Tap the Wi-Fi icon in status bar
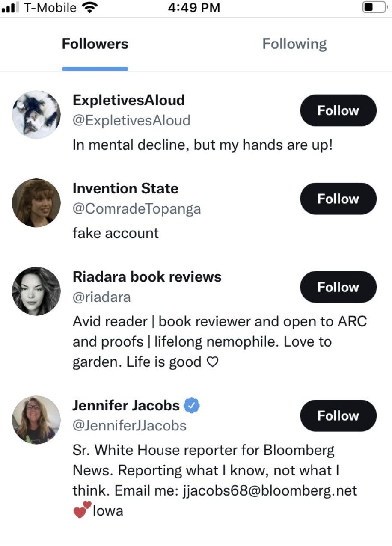The width and height of the screenshot is (392, 546). tap(89, 8)
